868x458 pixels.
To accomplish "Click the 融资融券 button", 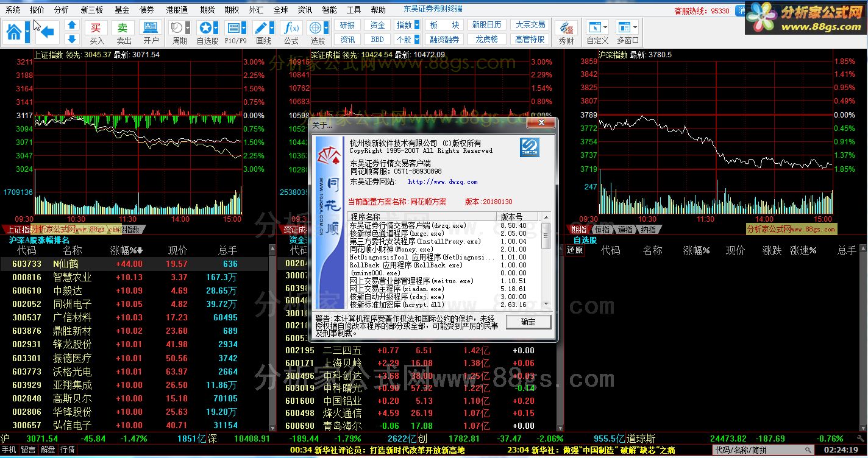I will pyautogui.click(x=444, y=39).
